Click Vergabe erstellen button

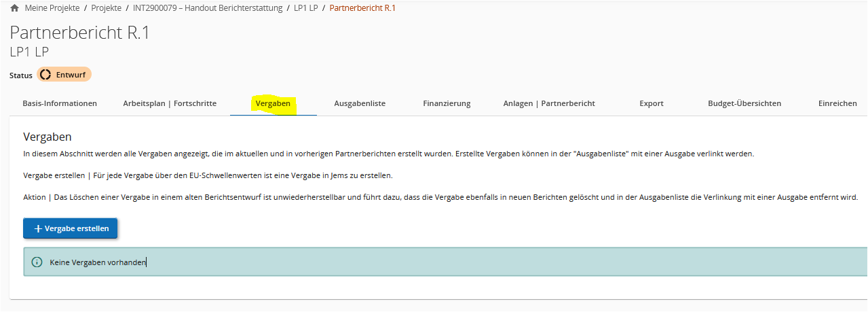[x=71, y=228]
